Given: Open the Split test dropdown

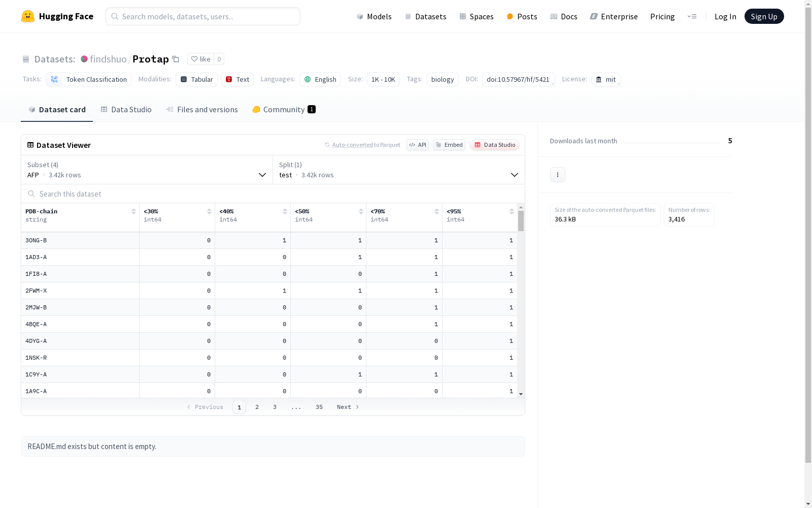Looking at the screenshot, I should pyautogui.click(x=399, y=170).
